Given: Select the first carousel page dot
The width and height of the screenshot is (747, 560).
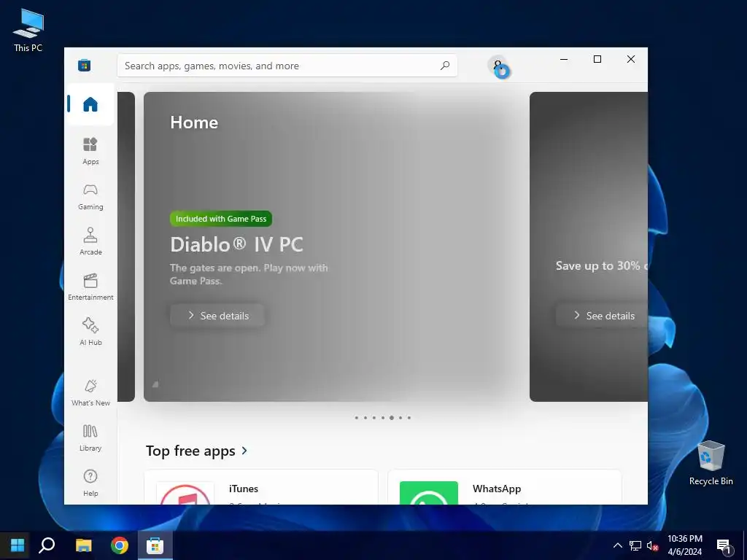Looking at the screenshot, I should click(x=356, y=418).
